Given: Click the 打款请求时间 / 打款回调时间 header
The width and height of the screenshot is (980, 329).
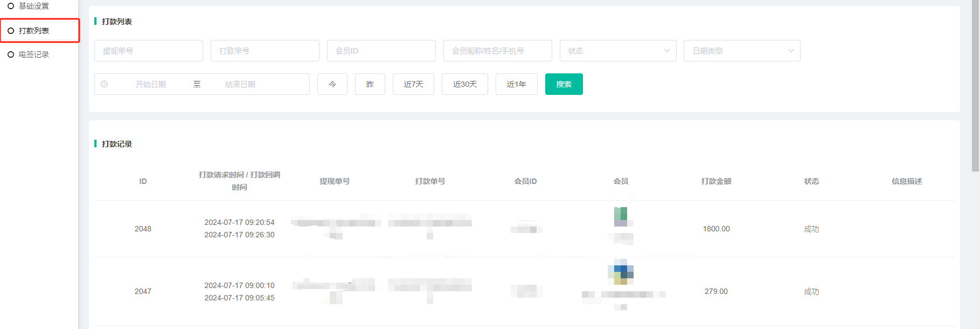Looking at the screenshot, I should (239, 181).
